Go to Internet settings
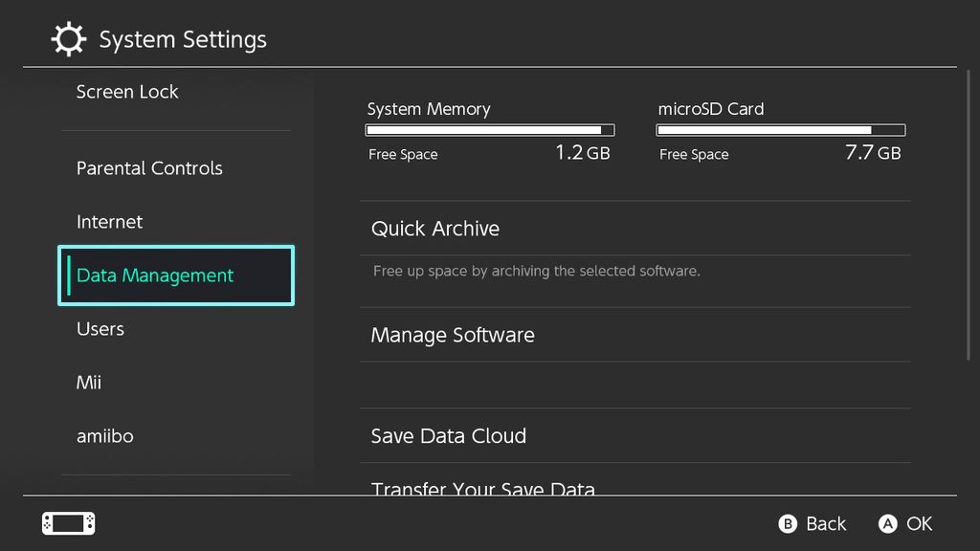980x551 pixels. (110, 222)
